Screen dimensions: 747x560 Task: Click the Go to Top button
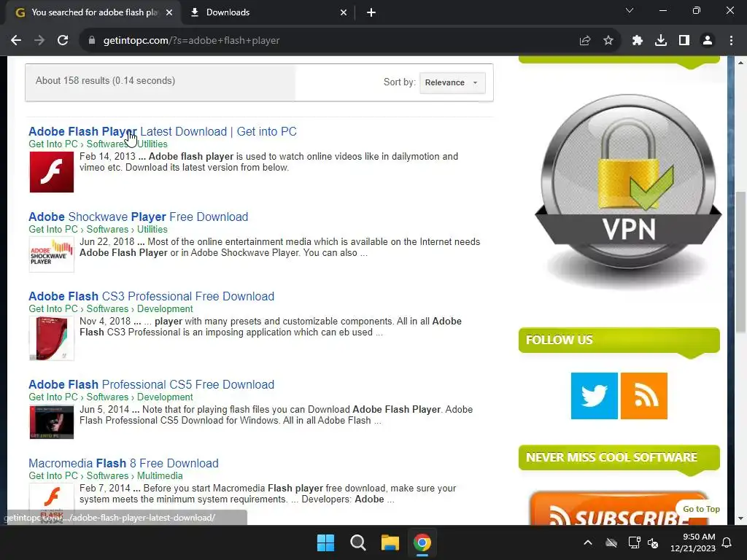click(x=701, y=509)
